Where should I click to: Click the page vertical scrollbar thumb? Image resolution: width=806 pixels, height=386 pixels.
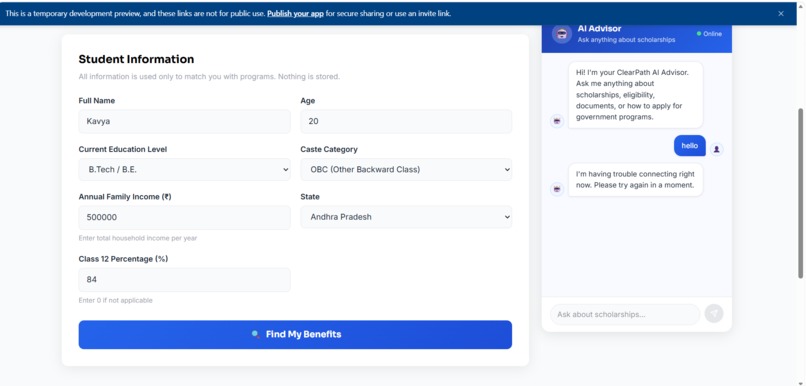(800, 193)
